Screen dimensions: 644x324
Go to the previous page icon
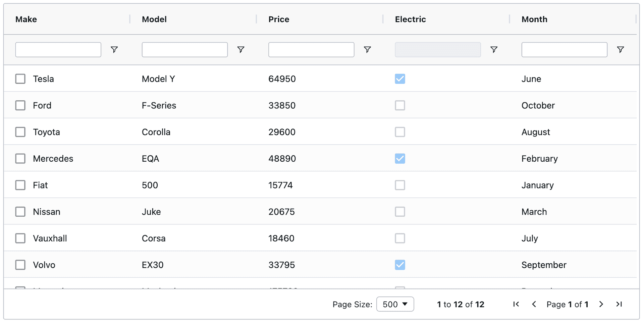534,304
